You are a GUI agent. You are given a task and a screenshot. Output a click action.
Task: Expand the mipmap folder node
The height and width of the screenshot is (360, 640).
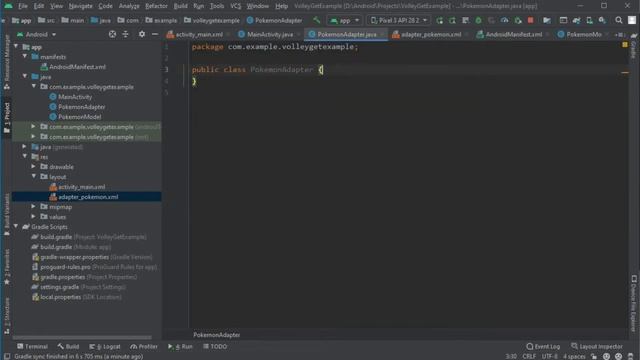(34, 207)
